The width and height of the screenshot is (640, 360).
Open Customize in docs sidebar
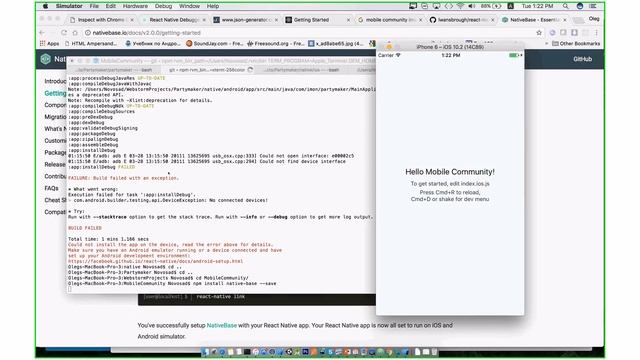[x=55, y=140]
